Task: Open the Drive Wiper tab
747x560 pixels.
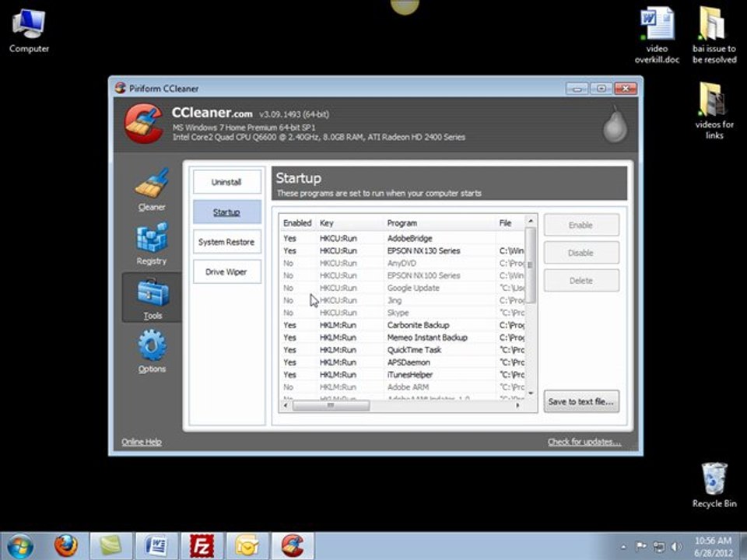Action: (x=226, y=272)
